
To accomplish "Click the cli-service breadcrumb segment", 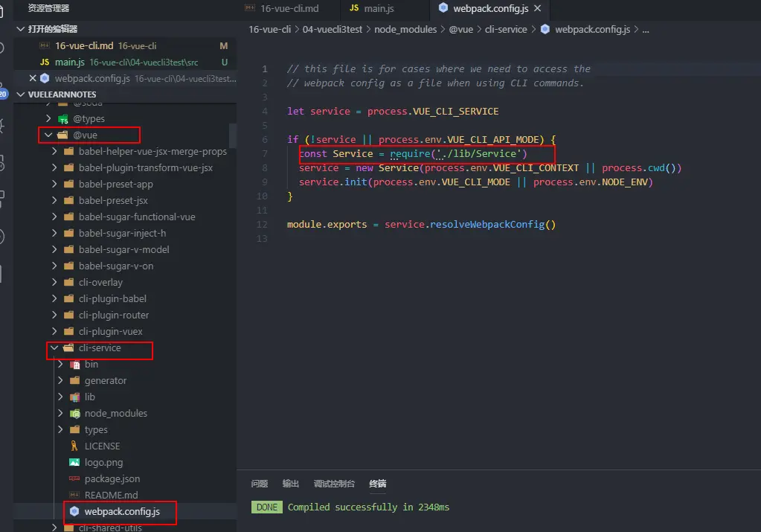I will pyautogui.click(x=506, y=29).
